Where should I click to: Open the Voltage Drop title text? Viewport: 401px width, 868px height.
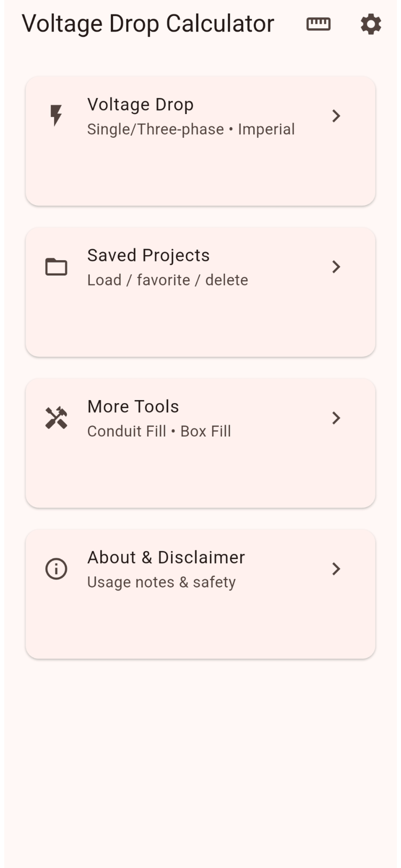click(x=140, y=105)
